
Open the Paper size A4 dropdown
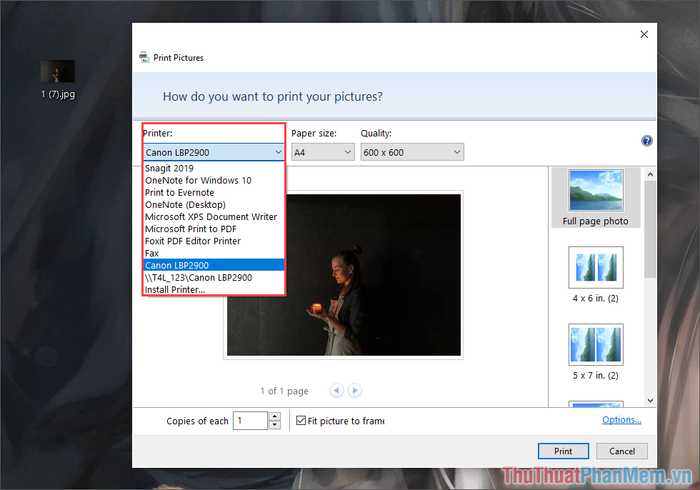click(x=323, y=152)
